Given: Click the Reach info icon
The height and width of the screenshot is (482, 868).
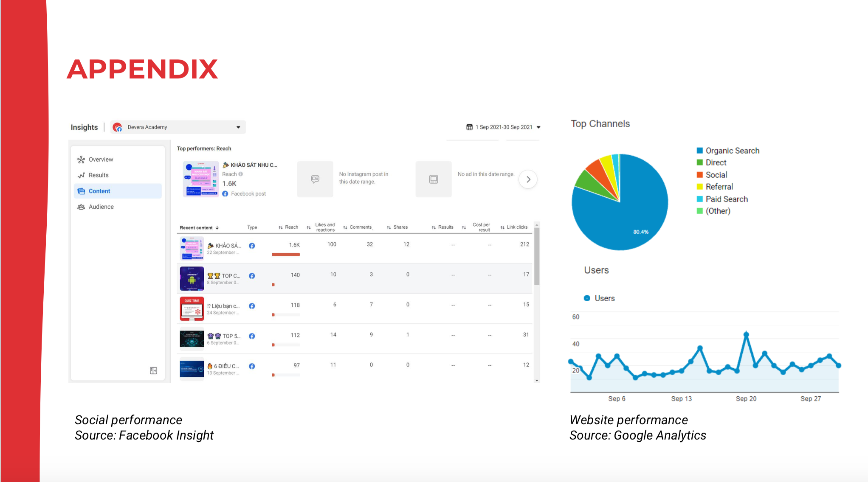Looking at the screenshot, I should point(241,174).
